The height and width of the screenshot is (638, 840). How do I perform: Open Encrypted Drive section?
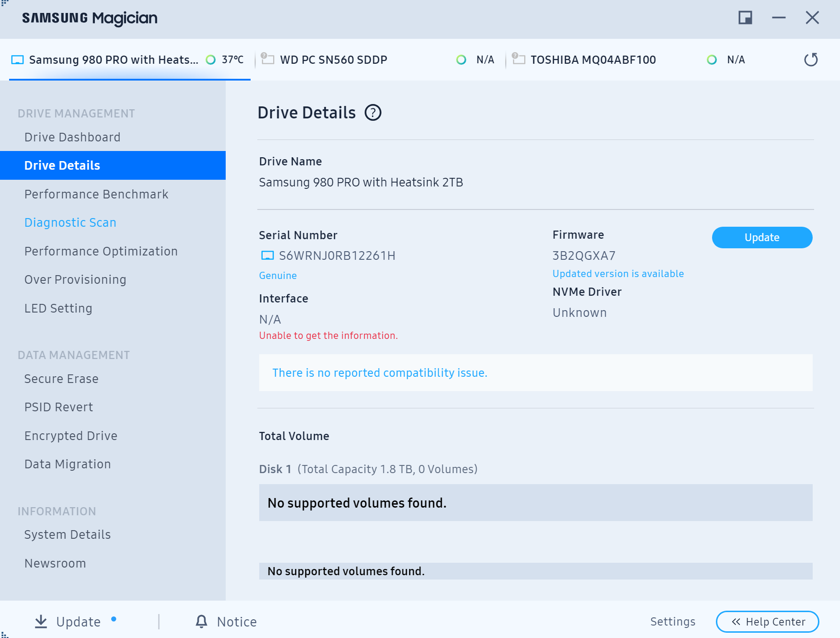(x=113, y=436)
